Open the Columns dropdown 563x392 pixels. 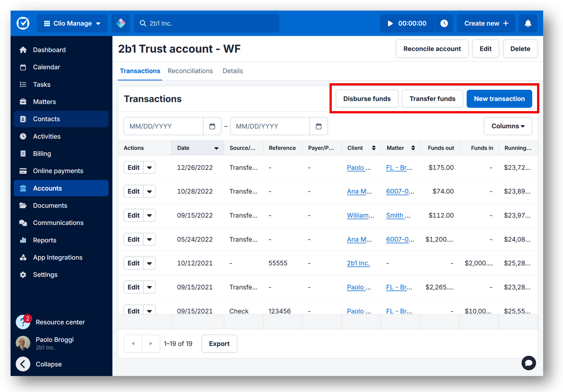(x=508, y=126)
